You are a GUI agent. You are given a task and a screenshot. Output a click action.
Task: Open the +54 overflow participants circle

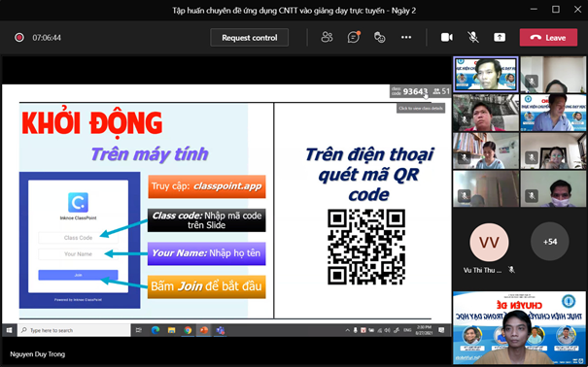550,242
